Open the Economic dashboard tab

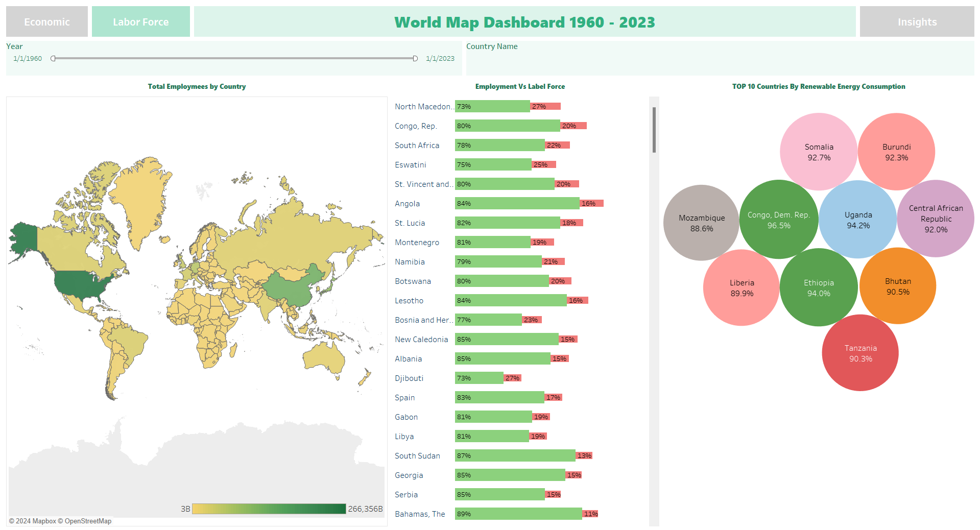coord(47,22)
